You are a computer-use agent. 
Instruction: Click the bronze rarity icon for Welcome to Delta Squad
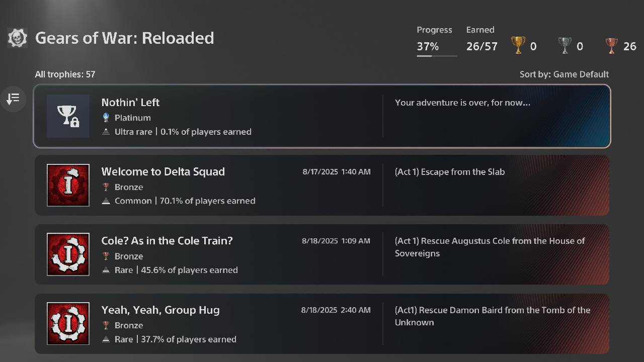point(106,187)
